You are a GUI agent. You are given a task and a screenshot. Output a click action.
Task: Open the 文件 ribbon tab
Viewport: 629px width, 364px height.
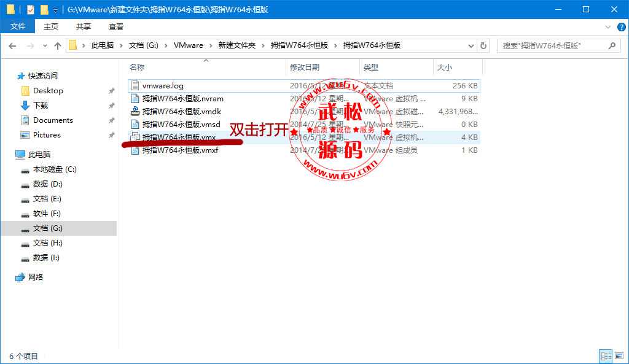18,26
